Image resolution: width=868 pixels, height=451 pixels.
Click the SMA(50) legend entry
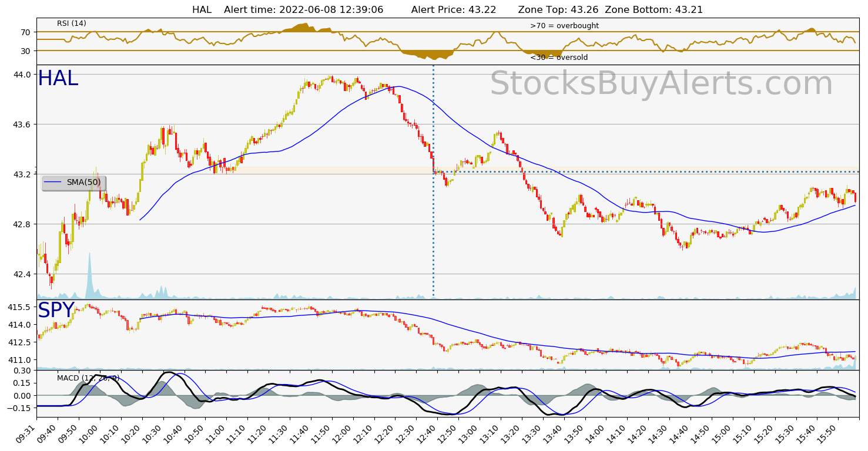pos(73,183)
